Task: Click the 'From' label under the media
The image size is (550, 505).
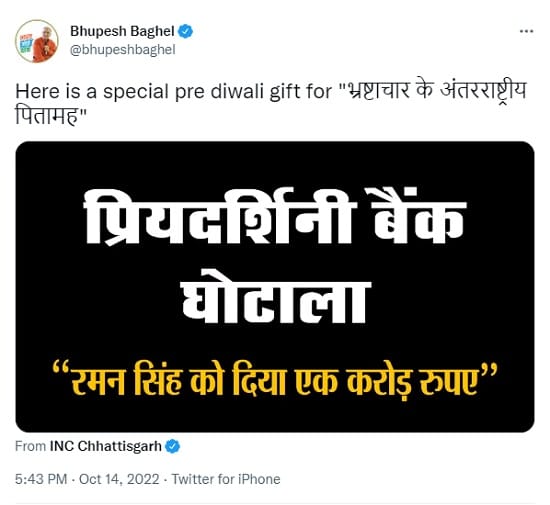Action: click(x=31, y=446)
